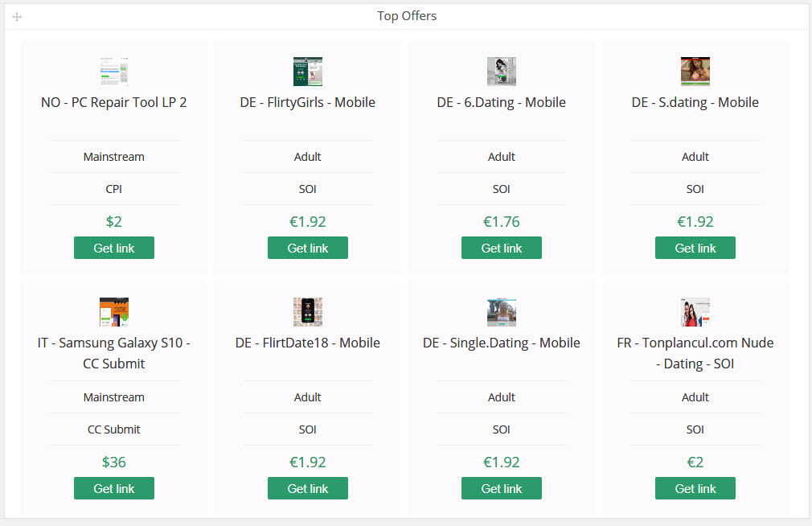Click the $2 payout of PC Repair Tool
Screen dimensions: 812x526
114,221
